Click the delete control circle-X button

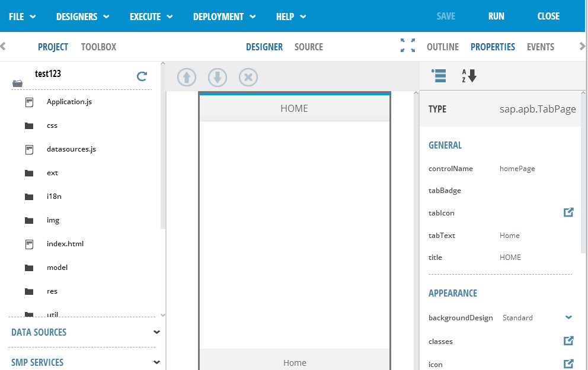248,78
